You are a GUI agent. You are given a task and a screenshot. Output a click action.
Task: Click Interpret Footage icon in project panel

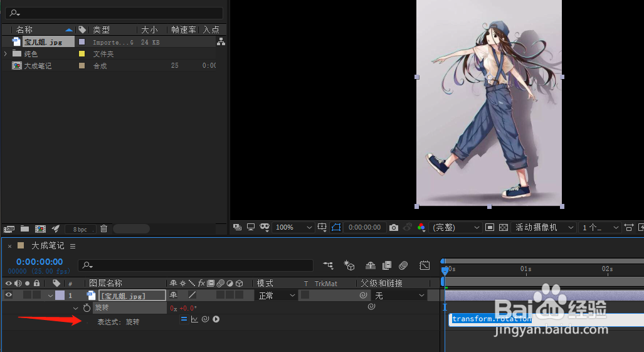pyautogui.click(x=9, y=229)
